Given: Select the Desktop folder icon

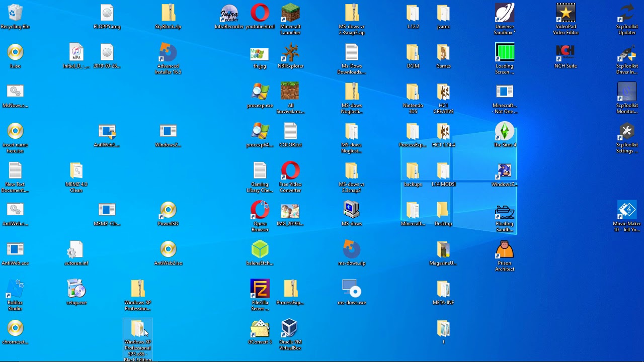Looking at the screenshot, I should tap(443, 210).
